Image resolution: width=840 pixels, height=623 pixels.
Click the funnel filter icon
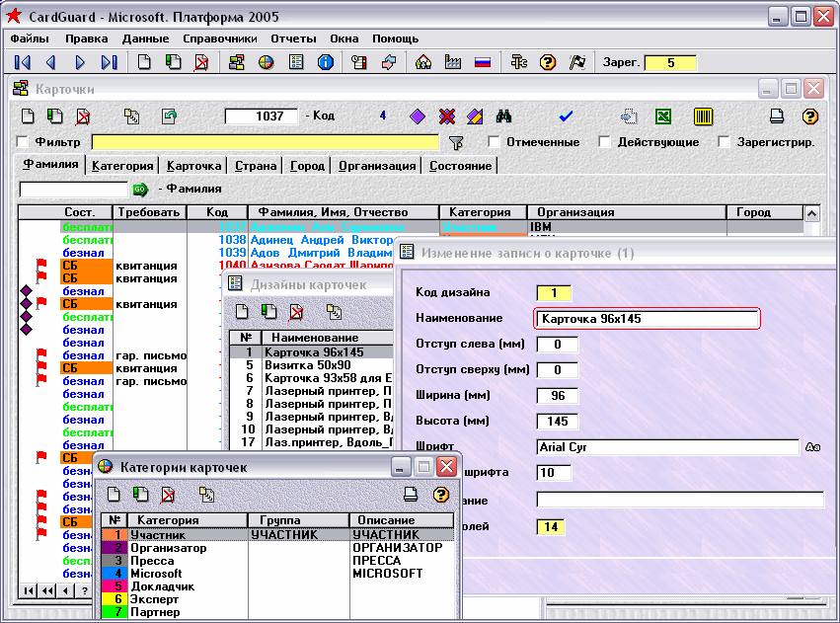pos(455,142)
